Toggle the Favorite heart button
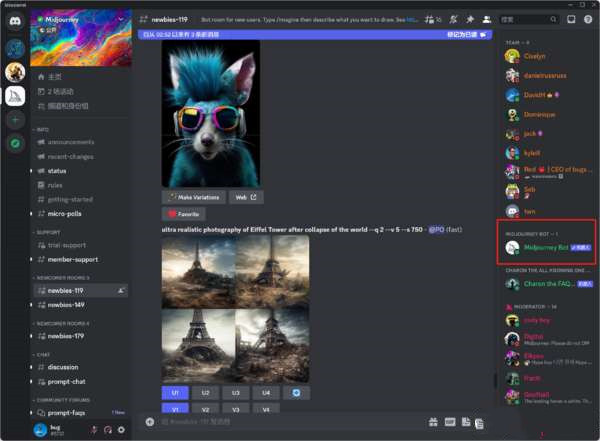600x441 pixels. point(184,214)
